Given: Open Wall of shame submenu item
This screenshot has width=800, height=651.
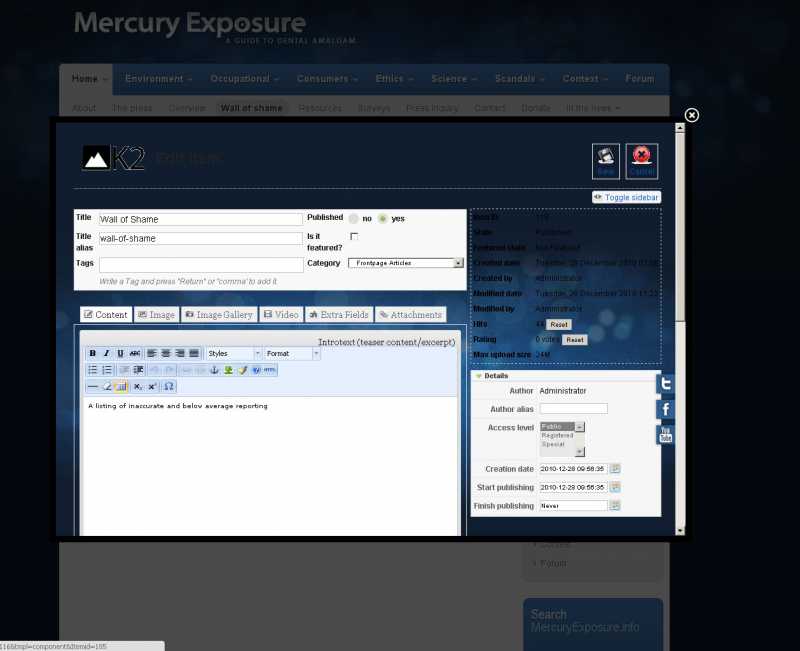Looking at the screenshot, I should click(x=252, y=108).
